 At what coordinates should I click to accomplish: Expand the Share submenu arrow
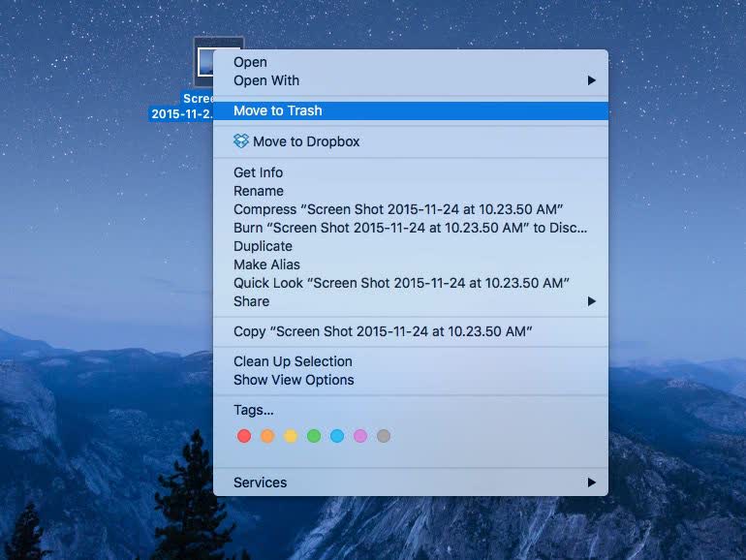[x=591, y=301]
